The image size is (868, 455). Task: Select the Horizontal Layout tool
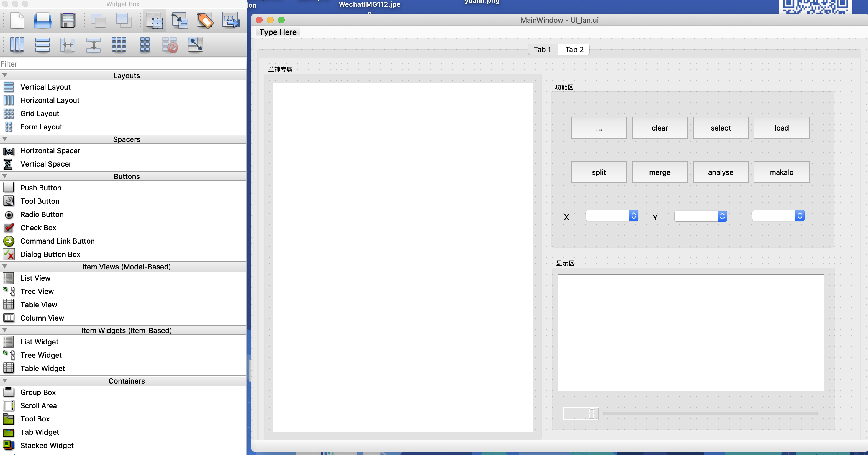click(x=50, y=100)
